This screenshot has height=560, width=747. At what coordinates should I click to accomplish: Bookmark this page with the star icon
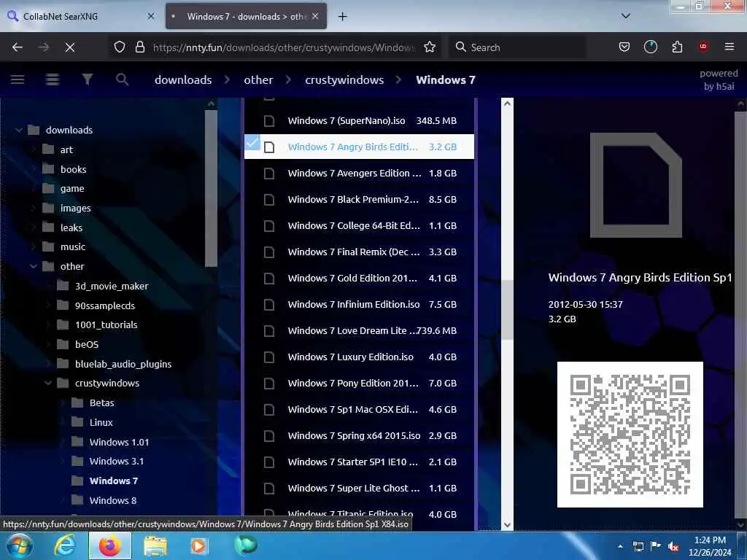(430, 47)
